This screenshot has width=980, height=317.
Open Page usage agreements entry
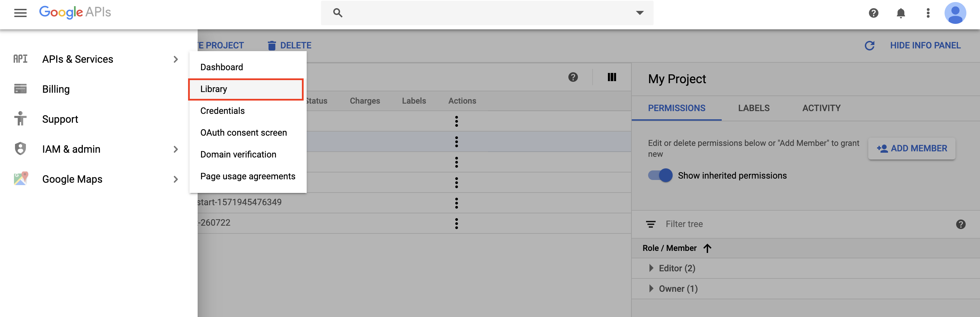coord(248,177)
